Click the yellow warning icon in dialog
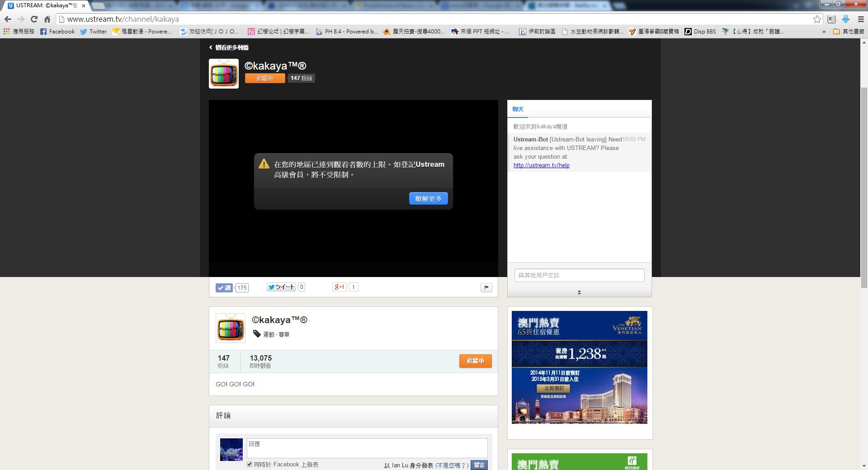 (264, 164)
